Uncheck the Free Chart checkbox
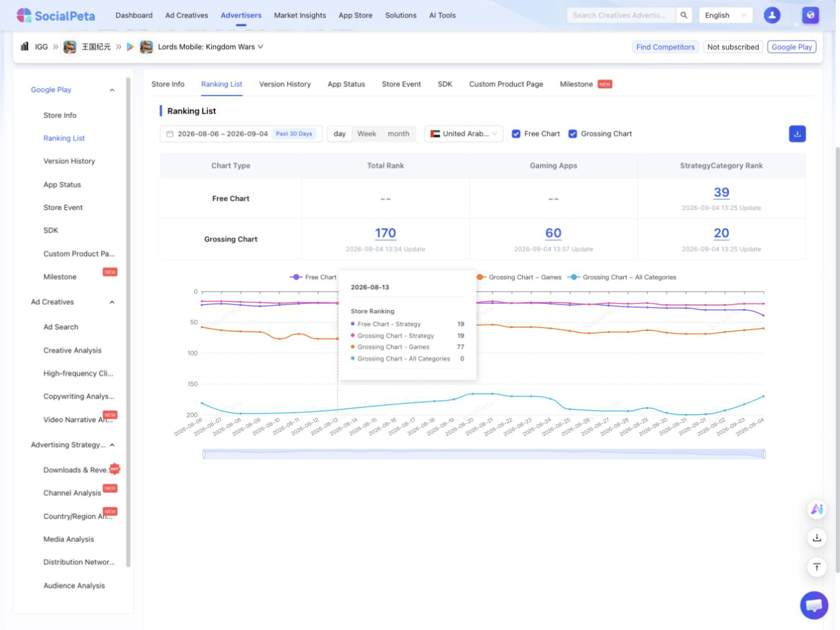 pos(516,134)
